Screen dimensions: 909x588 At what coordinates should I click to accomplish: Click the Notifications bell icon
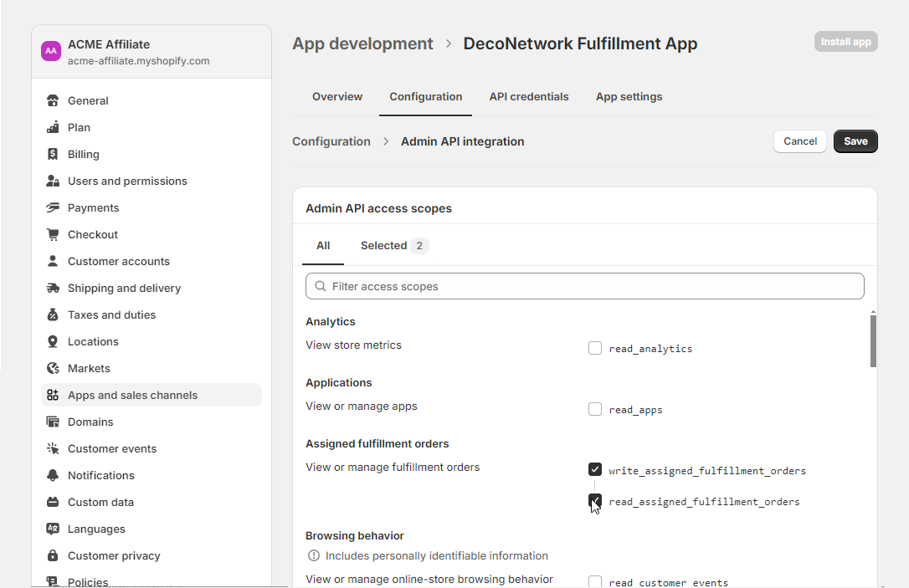[53, 476]
